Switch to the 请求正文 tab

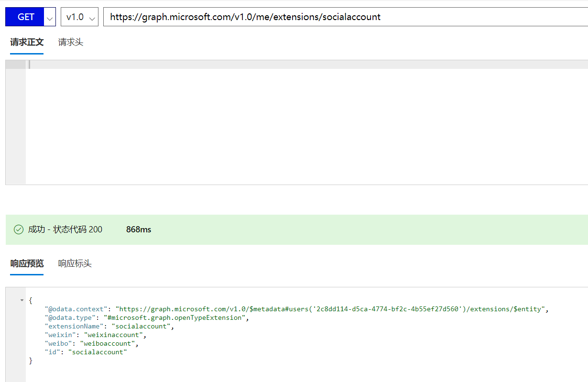(27, 42)
